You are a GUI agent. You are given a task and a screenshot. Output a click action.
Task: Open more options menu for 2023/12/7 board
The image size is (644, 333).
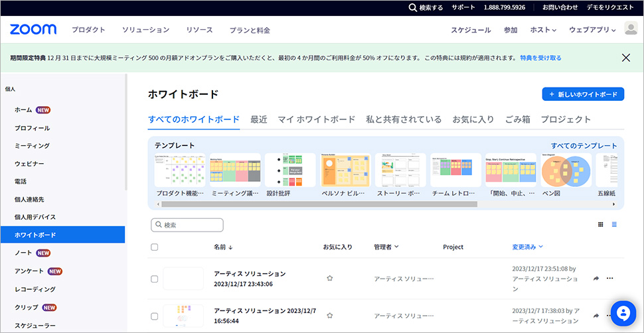pos(609,316)
